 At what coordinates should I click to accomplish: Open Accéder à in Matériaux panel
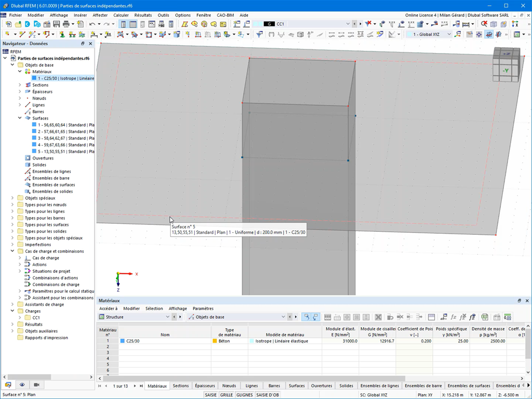pos(108,309)
